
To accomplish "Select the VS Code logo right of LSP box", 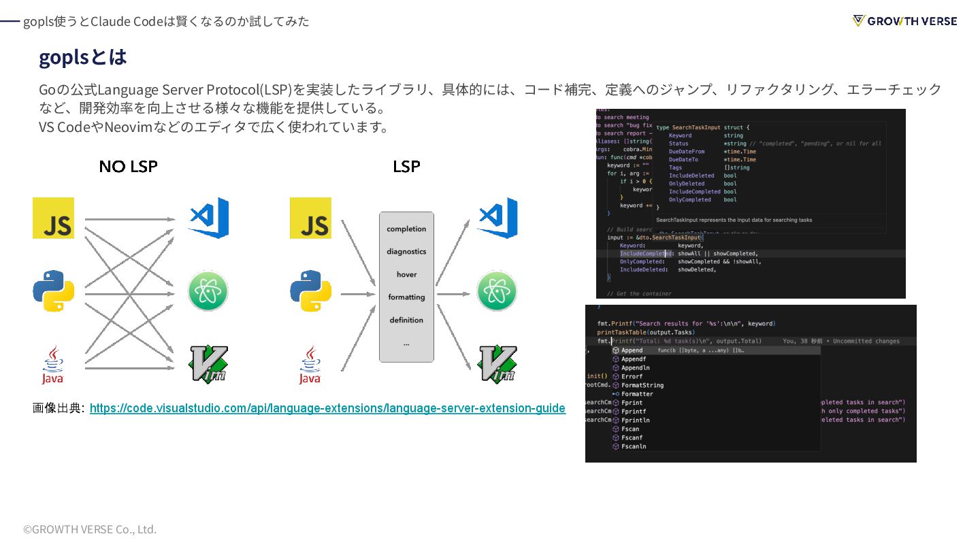I will (x=497, y=218).
